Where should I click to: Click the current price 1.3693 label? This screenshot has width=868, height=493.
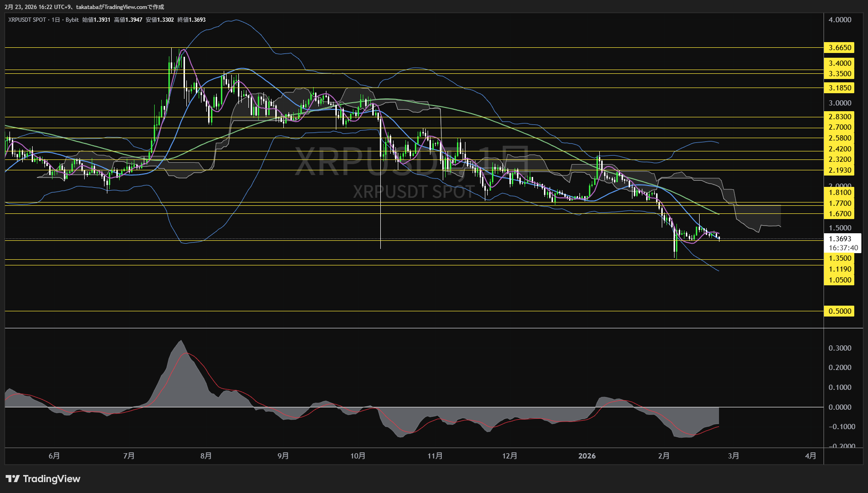tap(840, 239)
